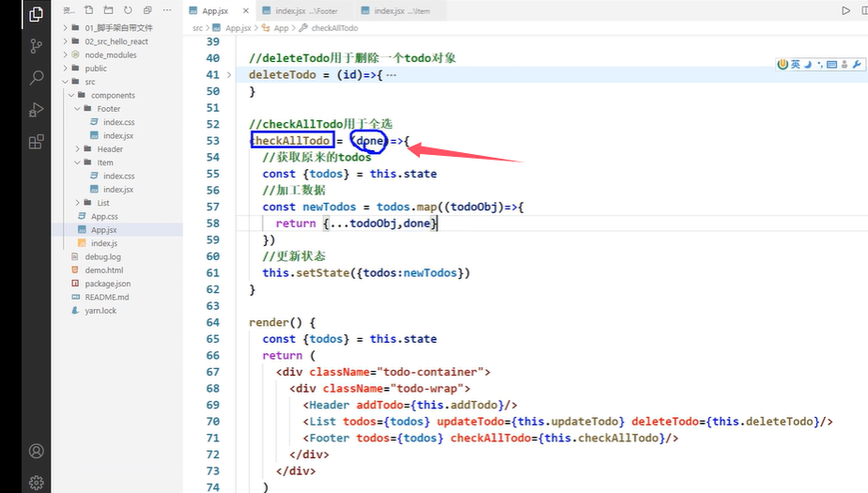Collapse the components folder
The height and width of the screenshot is (493, 868).
(113, 95)
